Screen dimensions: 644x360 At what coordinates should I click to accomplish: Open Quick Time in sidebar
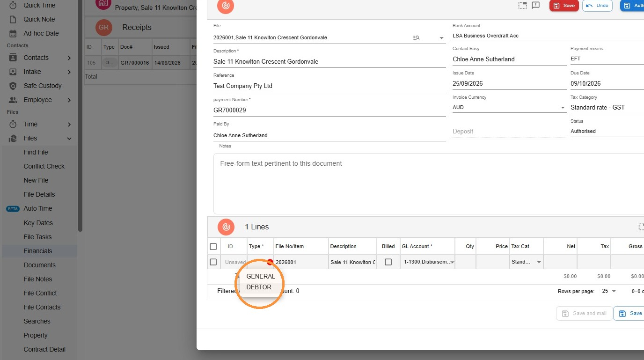click(x=39, y=5)
